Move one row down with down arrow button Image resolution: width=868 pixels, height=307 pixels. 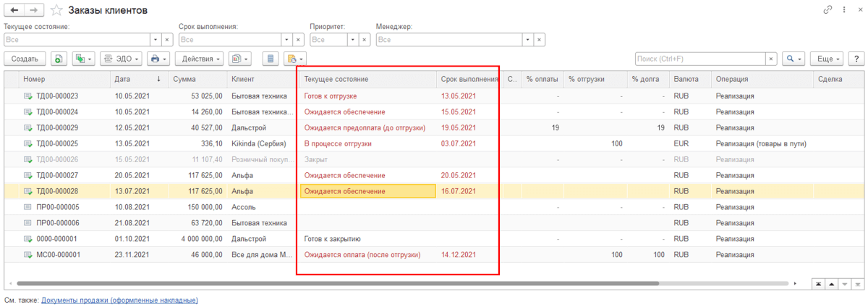point(844,283)
